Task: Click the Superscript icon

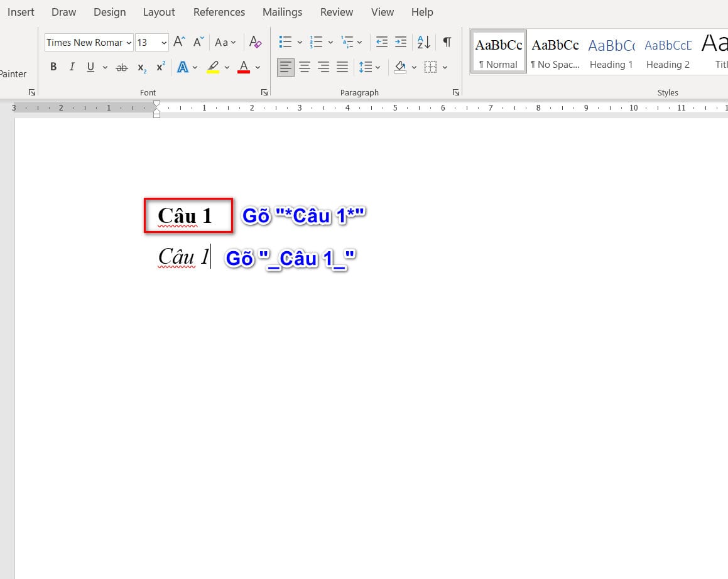Action: (161, 67)
